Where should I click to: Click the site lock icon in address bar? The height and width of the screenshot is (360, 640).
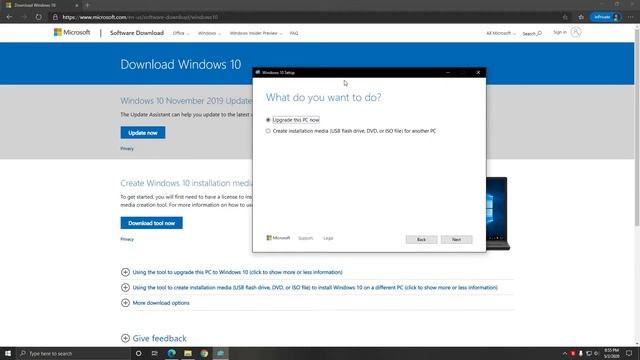55,17
